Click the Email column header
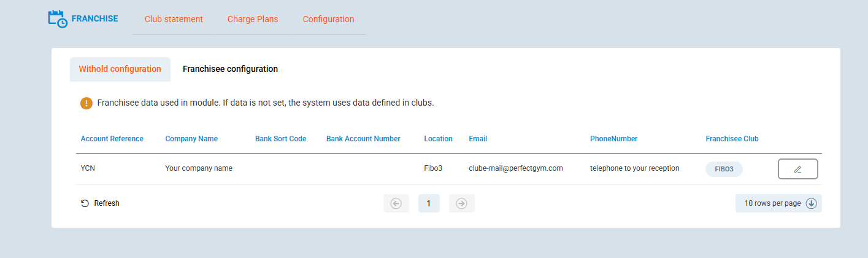 click(478, 139)
